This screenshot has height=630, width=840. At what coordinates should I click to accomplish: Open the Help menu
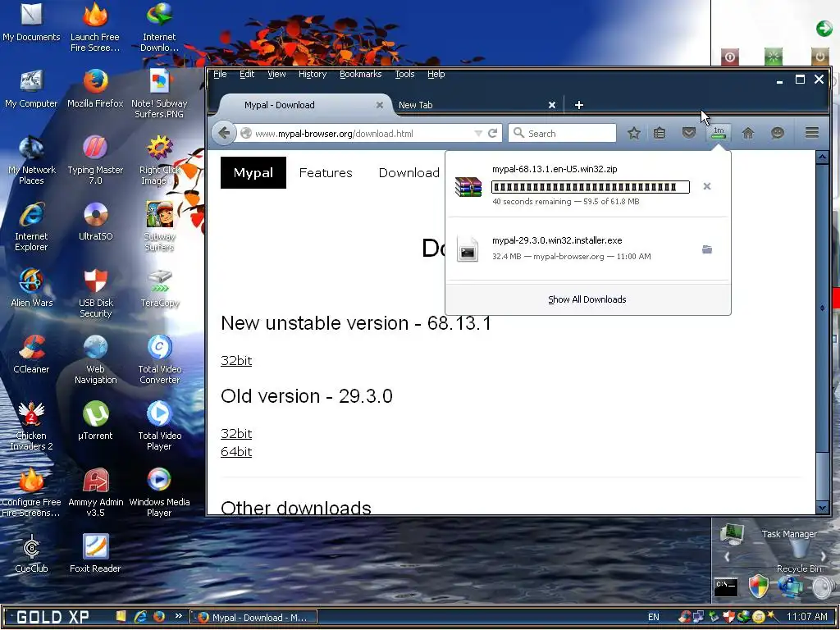coord(436,74)
